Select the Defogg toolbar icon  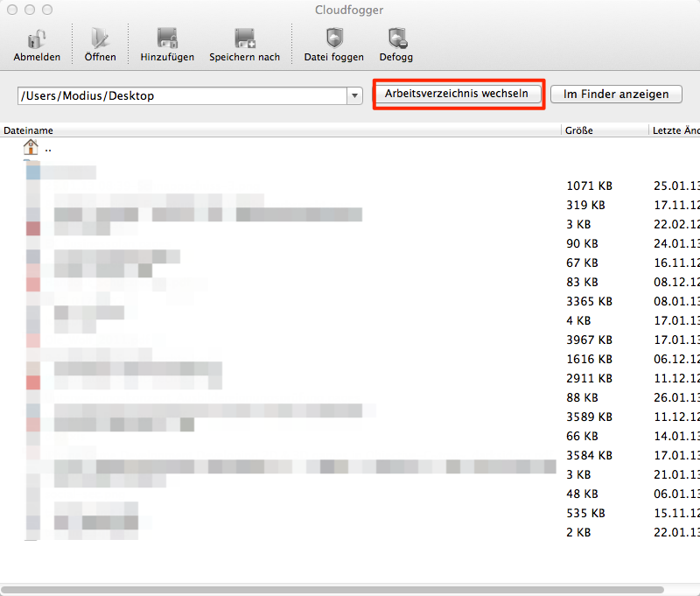[x=397, y=39]
